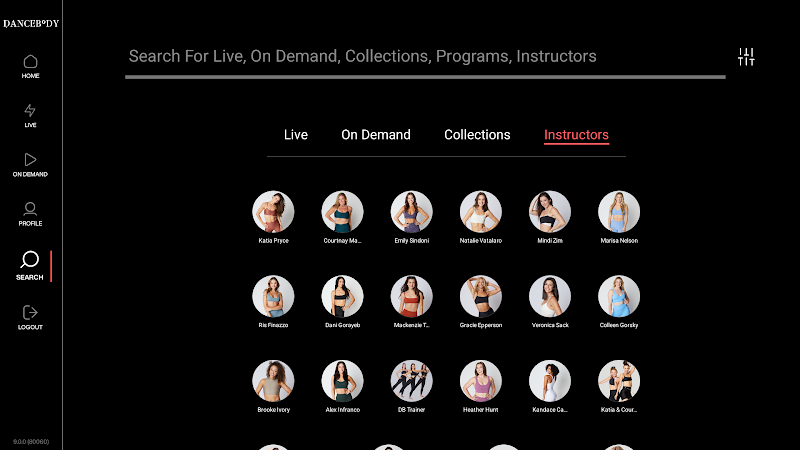Open Kandace Ca... instructor photo
This screenshot has height=450, width=800.
pyautogui.click(x=550, y=381)
